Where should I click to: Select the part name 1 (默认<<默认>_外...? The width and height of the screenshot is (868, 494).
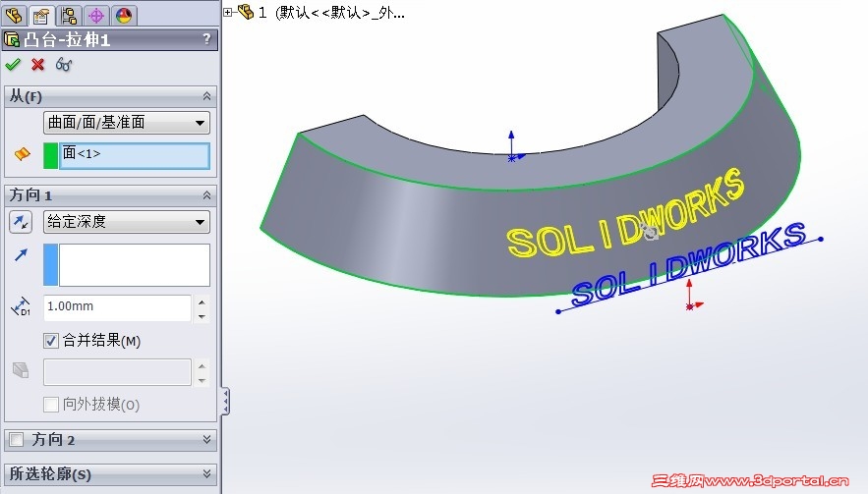(331, 12)
